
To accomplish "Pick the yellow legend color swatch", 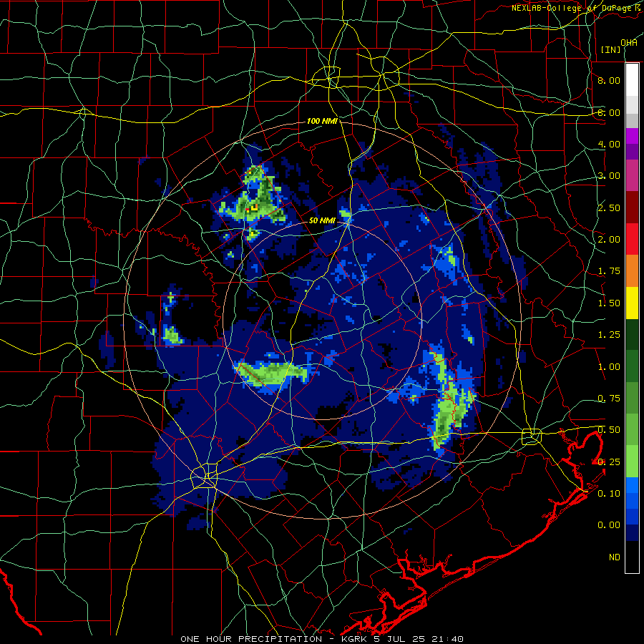I will click(x=632, y=303).
